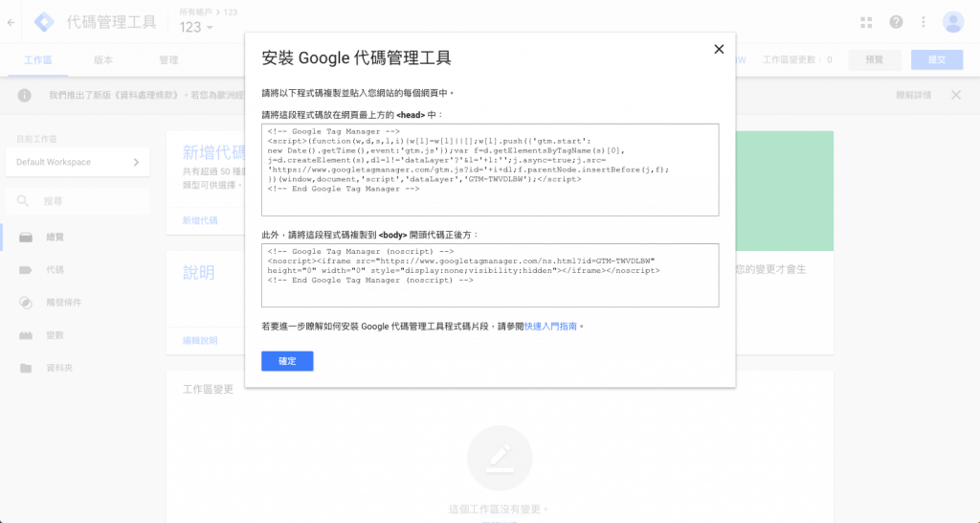Go back with the arrow icon
This screenshot has width=980, height=523.
pyautogui.click(x=11, y=23)
